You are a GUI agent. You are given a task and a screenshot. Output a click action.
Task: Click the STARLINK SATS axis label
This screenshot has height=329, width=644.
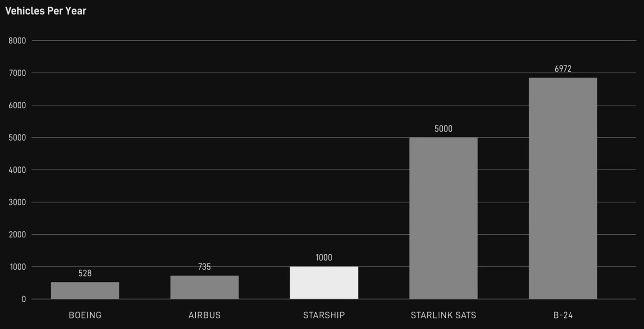[x=443, y=315]
